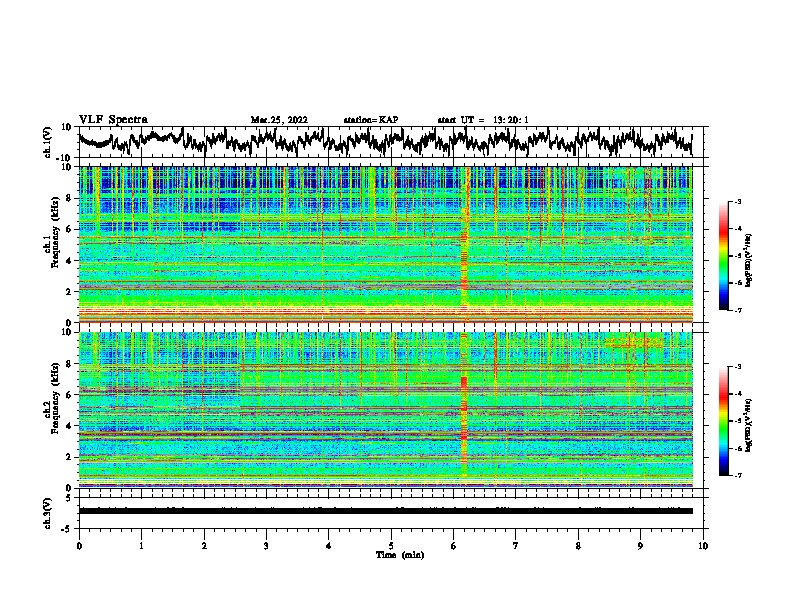
Task: Click the time axis tick label "0"
Action: click(x=79, y=545)
